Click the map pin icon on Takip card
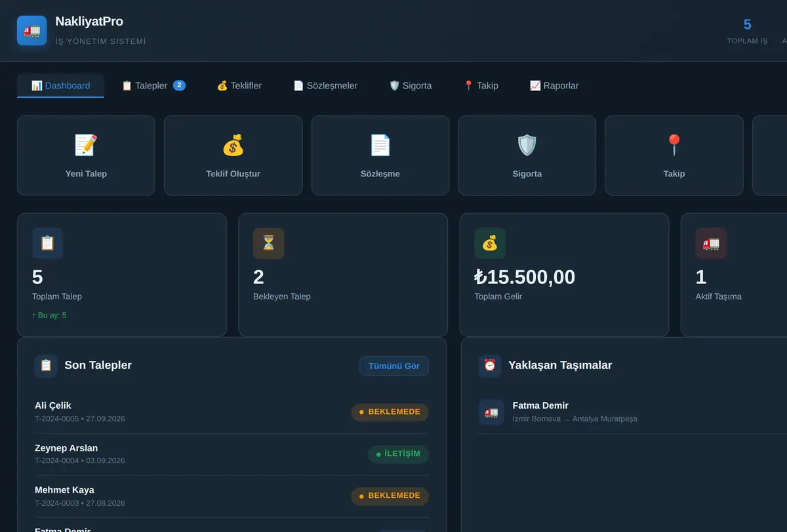 tap(674, 145)
